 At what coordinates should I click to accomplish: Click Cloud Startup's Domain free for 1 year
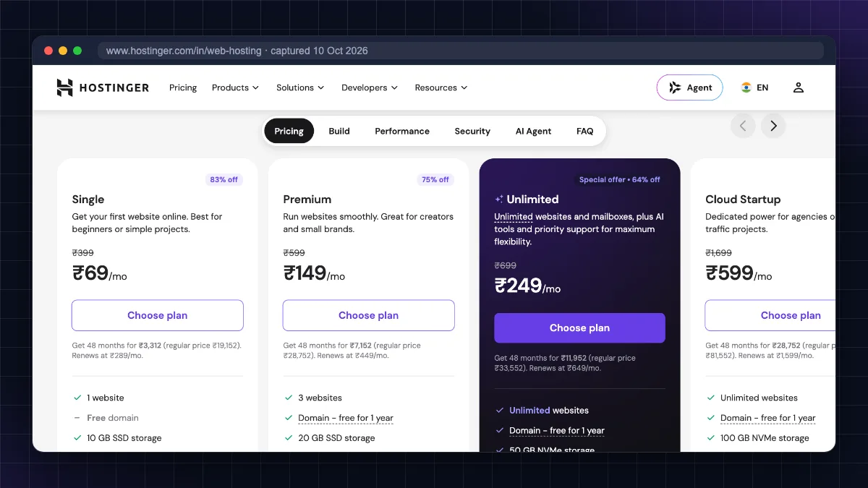coord(768,418)
